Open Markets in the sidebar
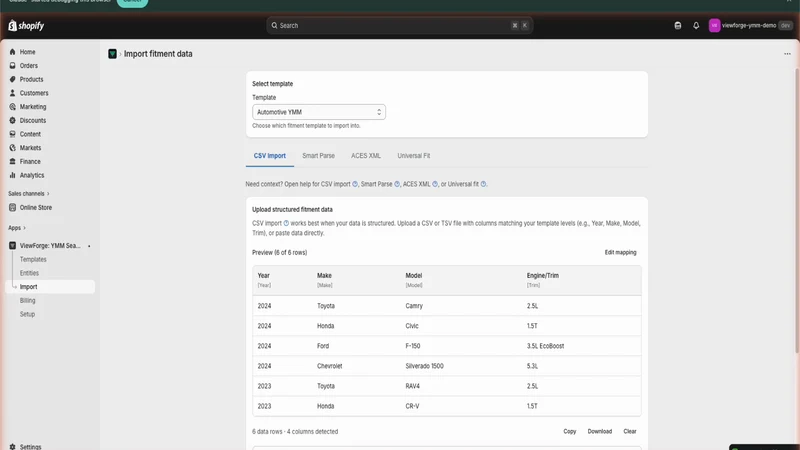Screen dimensions: 800x450 30,148
